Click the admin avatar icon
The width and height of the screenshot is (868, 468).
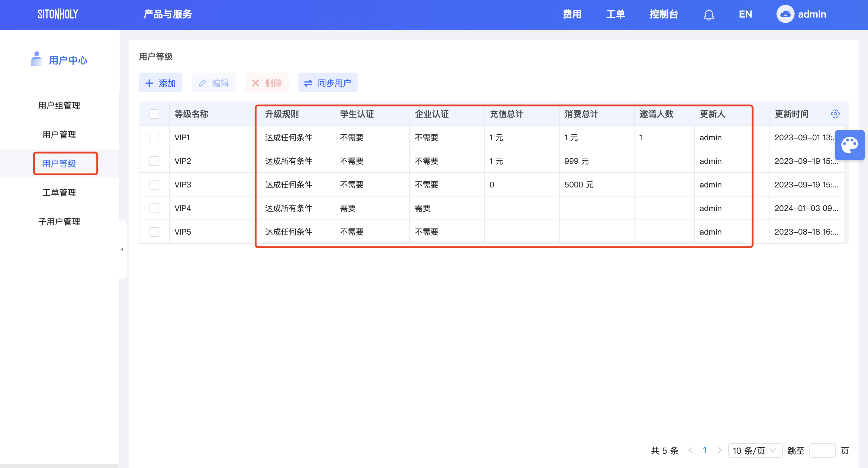point(785,14)
